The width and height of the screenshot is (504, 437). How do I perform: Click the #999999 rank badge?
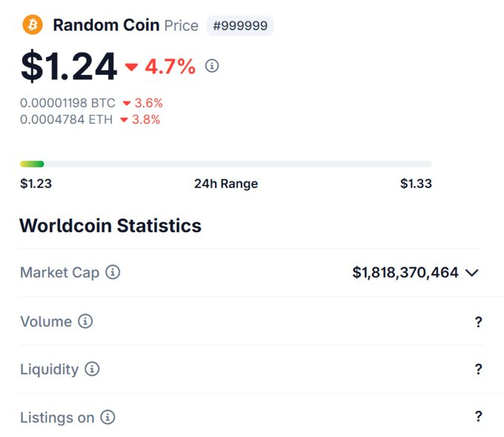point(240,25)
